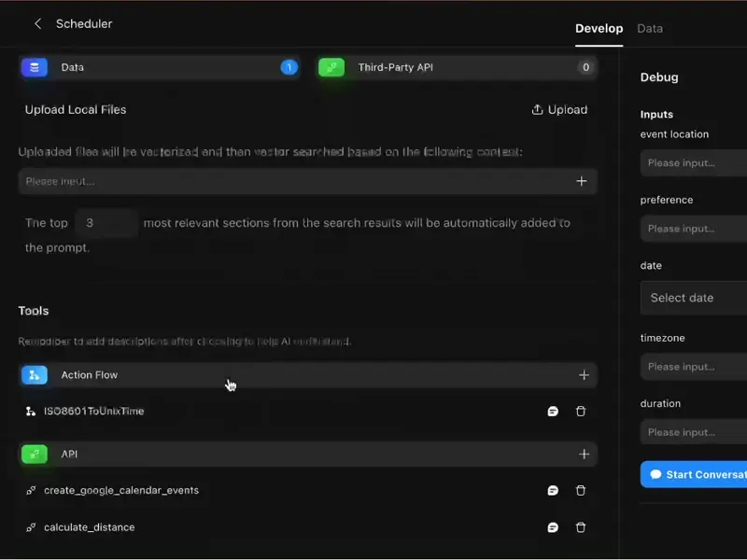The image size is (747, 560).
Task: Click the blue Data database icon
Action: point(35,67)
